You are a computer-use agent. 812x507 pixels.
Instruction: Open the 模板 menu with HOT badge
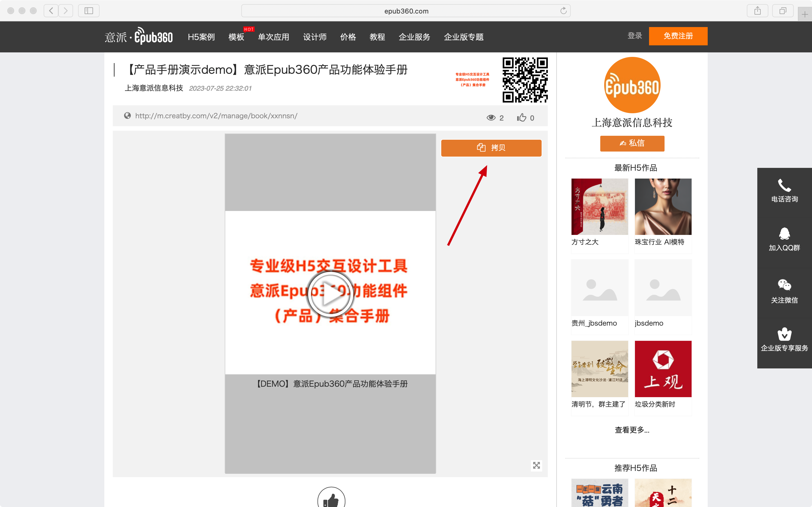coord(236,37)
